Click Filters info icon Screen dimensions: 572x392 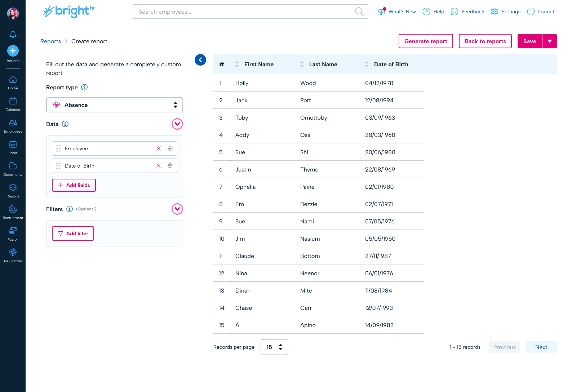click(x=70, y=209)
